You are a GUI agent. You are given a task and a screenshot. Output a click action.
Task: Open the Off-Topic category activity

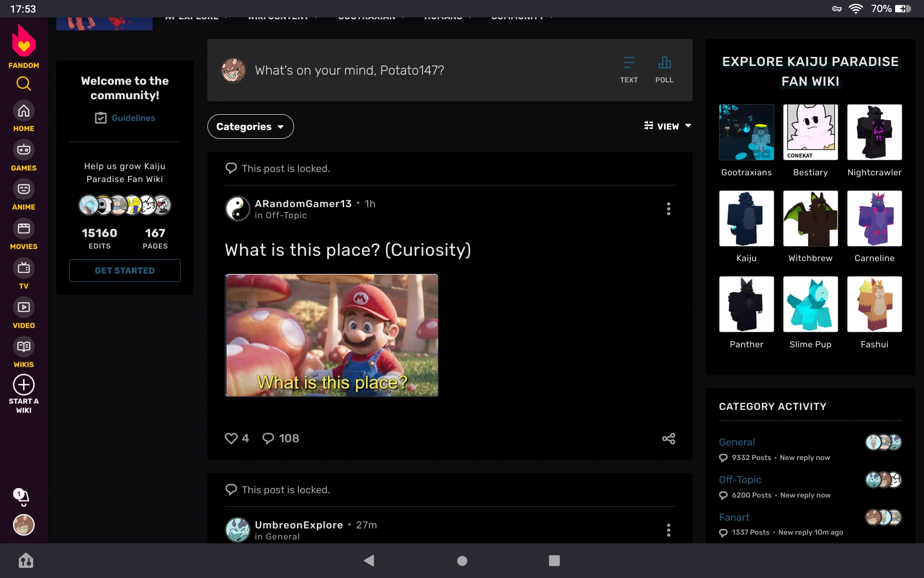(740, 480)
